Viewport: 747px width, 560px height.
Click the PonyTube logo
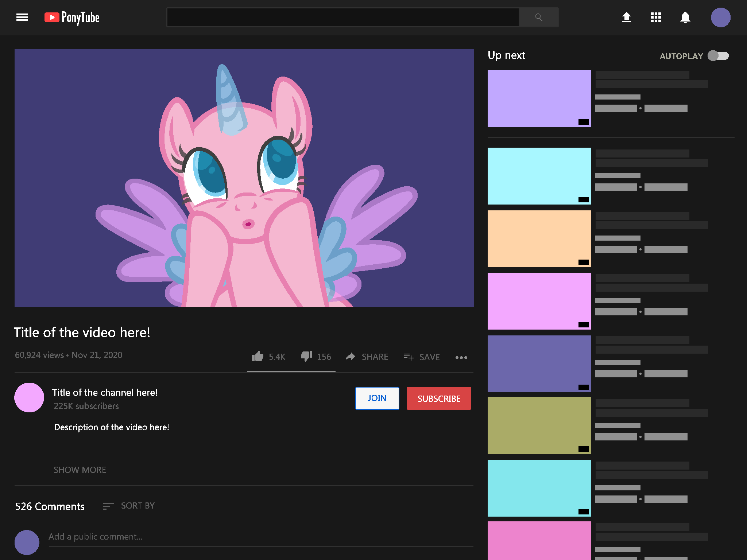coord(72,17)
